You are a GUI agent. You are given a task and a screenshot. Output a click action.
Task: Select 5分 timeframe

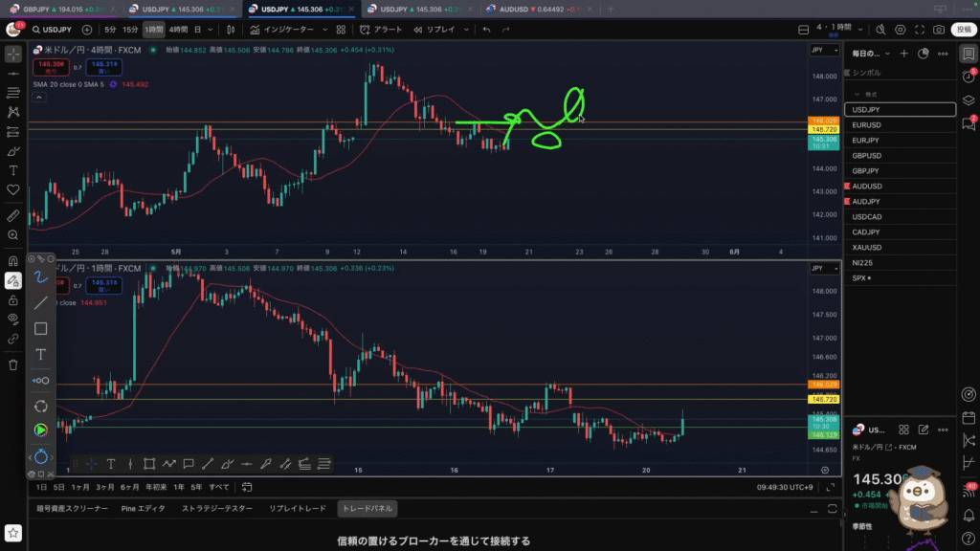(x=110, y=30)
